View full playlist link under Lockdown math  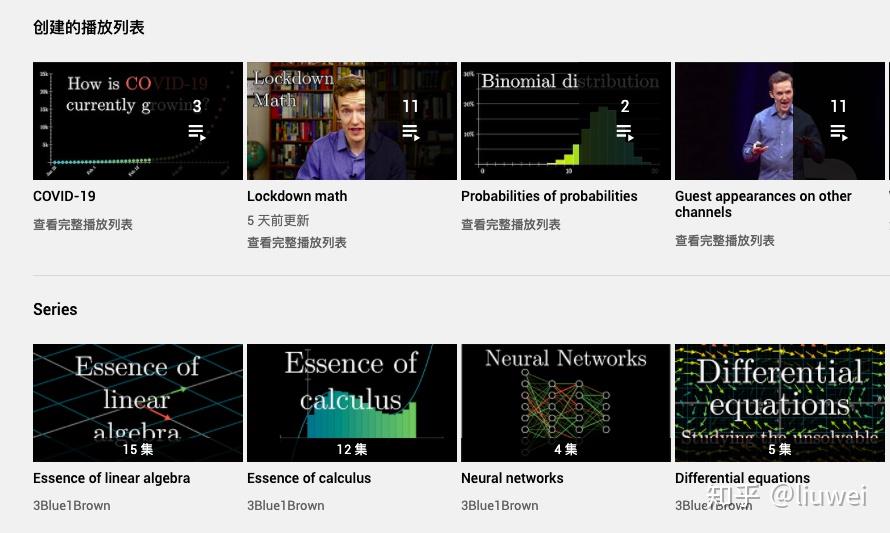tap(297, 243)
